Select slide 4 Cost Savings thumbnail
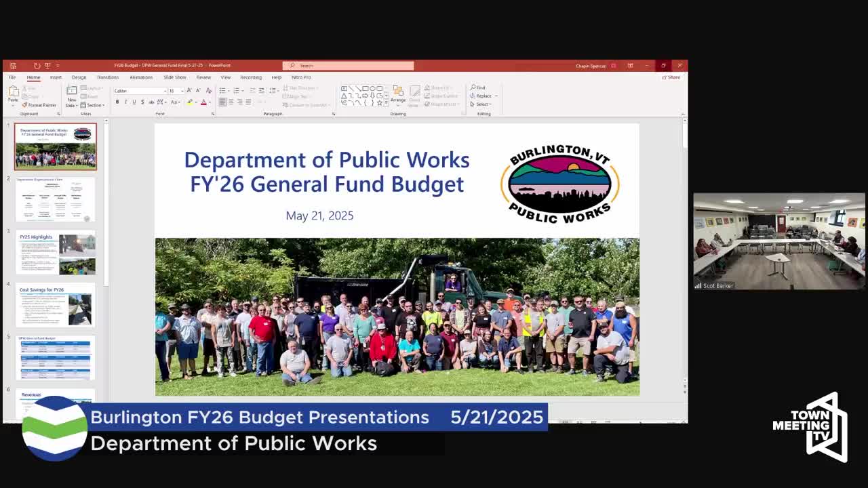The image size is (868, 488). [56, 306]
